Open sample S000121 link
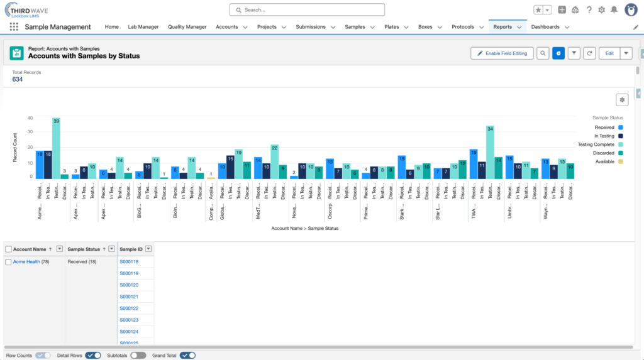The image size is (644, 360). [129, 297]
